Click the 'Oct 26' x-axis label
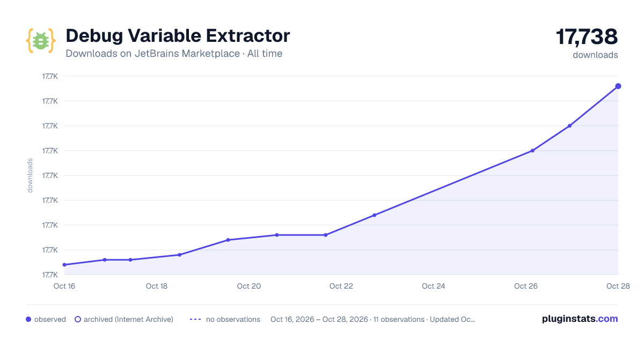The image size is (644, 338). [x=526, y=286]
